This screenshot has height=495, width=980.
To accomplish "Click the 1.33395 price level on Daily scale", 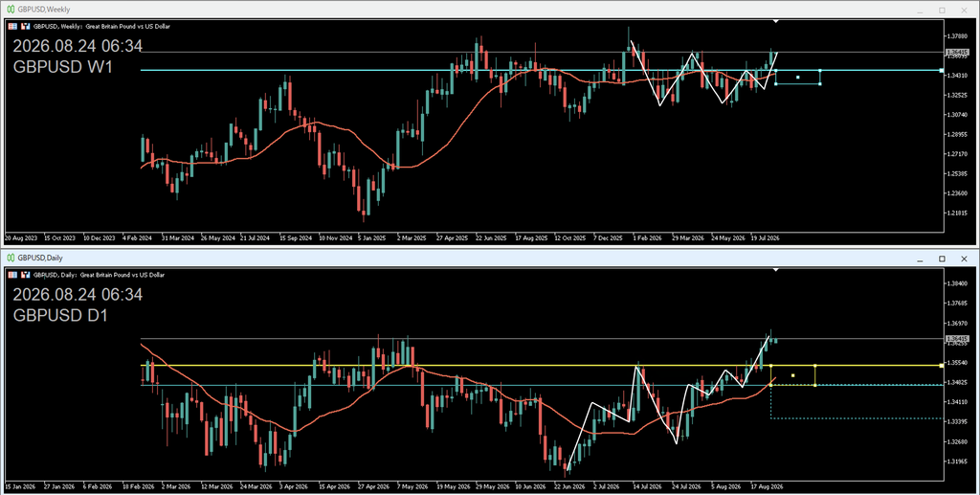I will 959,422.
